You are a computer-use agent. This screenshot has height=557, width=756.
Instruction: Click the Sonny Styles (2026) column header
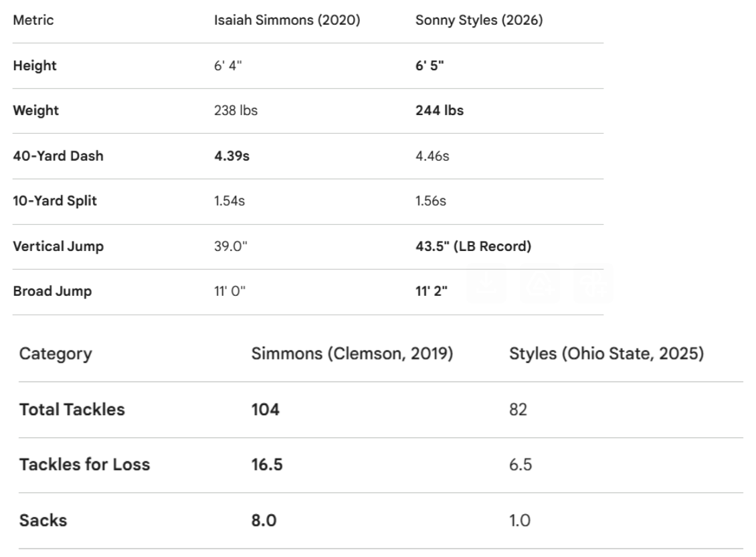[x=478, y=20]
